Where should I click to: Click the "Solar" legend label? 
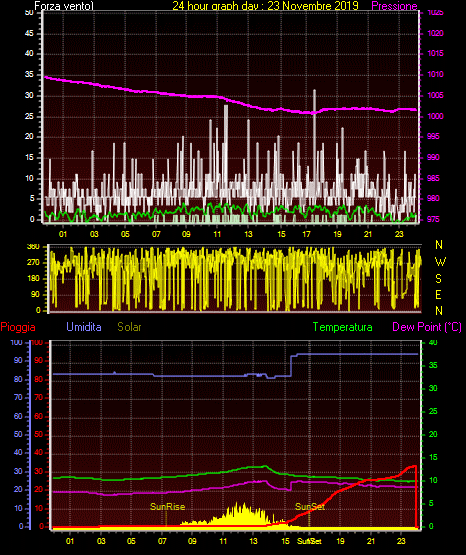[x=130, y=327]
